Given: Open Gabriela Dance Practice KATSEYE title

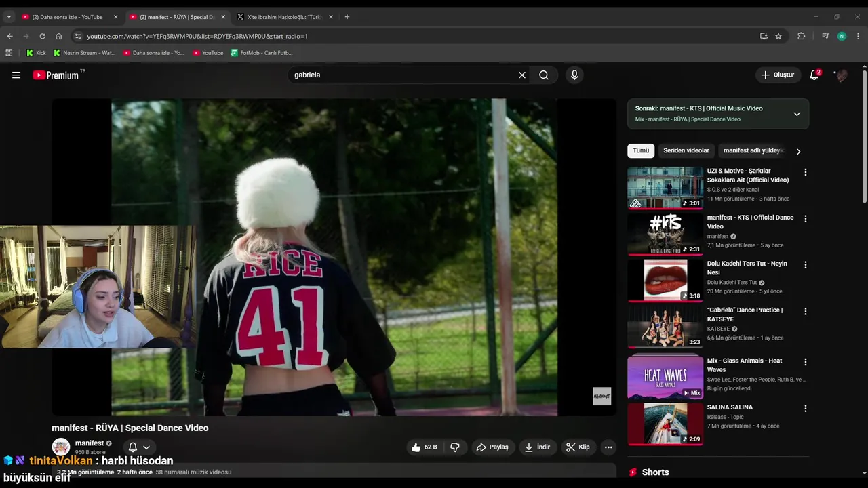Looking at the screenshot, I should tap(745, 314).
